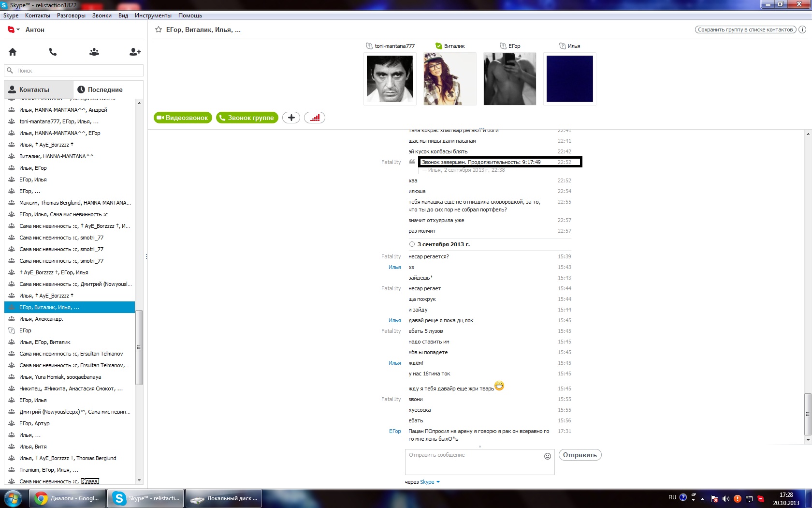Click the add contact icon
This screenshot has width=812, height=508.
tap(135, 52)
